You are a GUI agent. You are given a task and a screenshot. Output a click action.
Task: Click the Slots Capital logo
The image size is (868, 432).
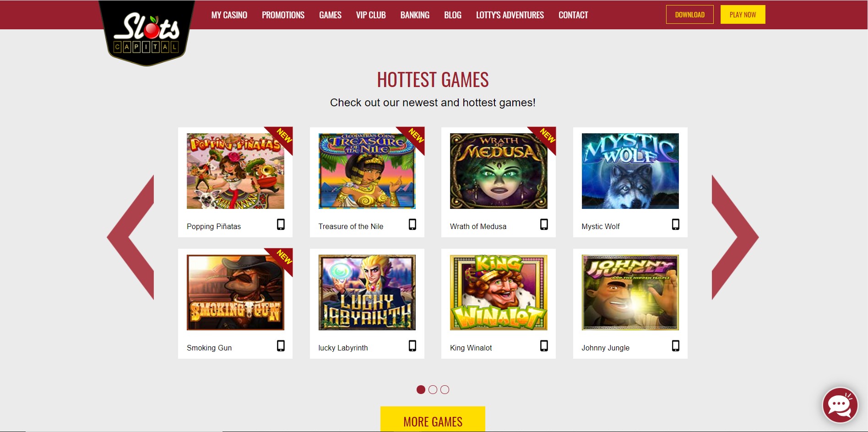point(146,33)
